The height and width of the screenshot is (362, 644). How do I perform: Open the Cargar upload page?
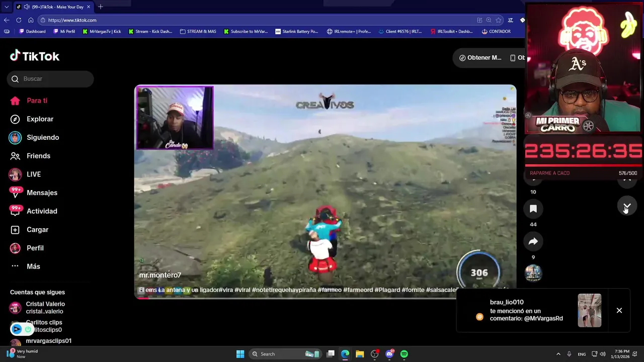click(x=29, y=230)
